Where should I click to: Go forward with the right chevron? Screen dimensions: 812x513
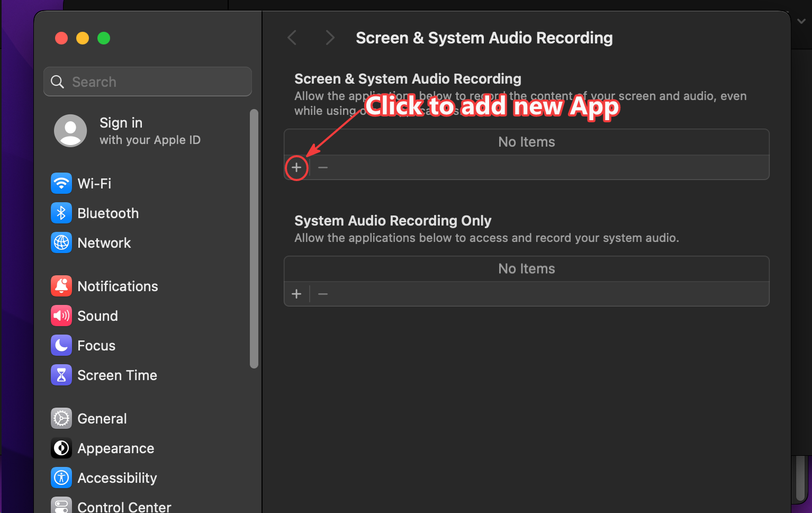click(x=330, y=38)
